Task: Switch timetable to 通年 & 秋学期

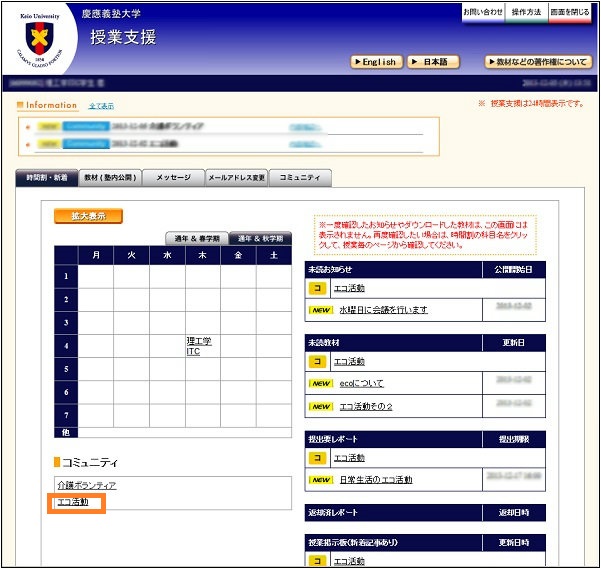Action: tap(257, 239)
